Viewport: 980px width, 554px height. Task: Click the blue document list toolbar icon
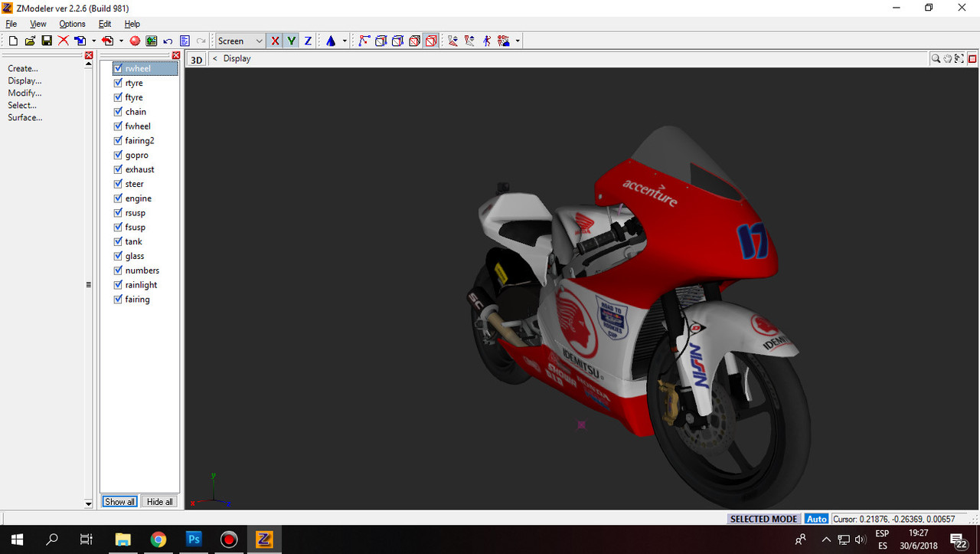[185, 41]
